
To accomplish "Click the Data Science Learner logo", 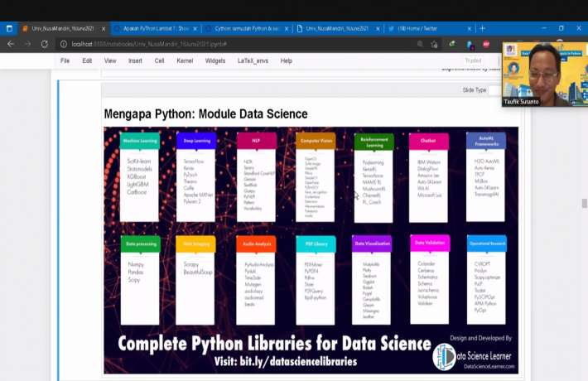I will [x=445, y=357].
